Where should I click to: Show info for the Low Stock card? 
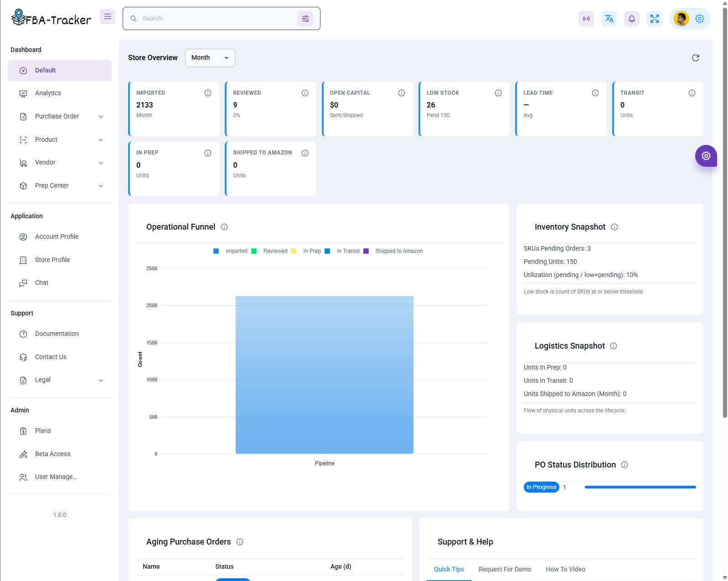click(x=498, y=93)
